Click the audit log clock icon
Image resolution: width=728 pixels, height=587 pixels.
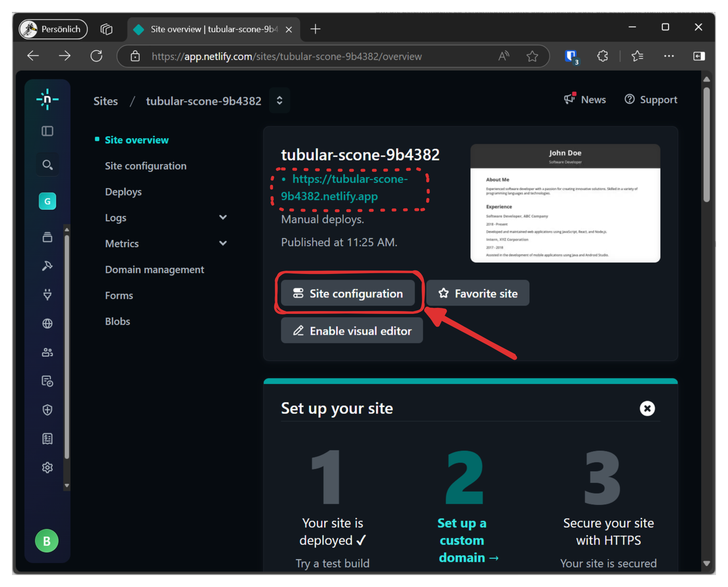point(47,381)
